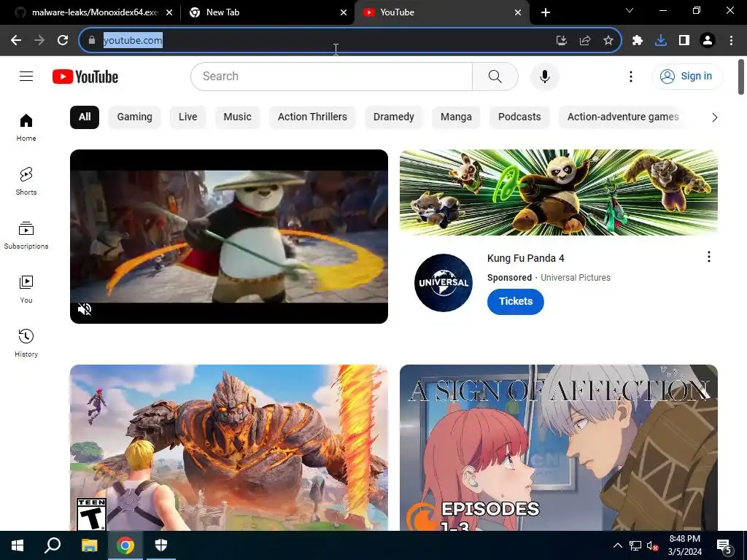Click the taskbar clock showing 8:48 PM

684,545
